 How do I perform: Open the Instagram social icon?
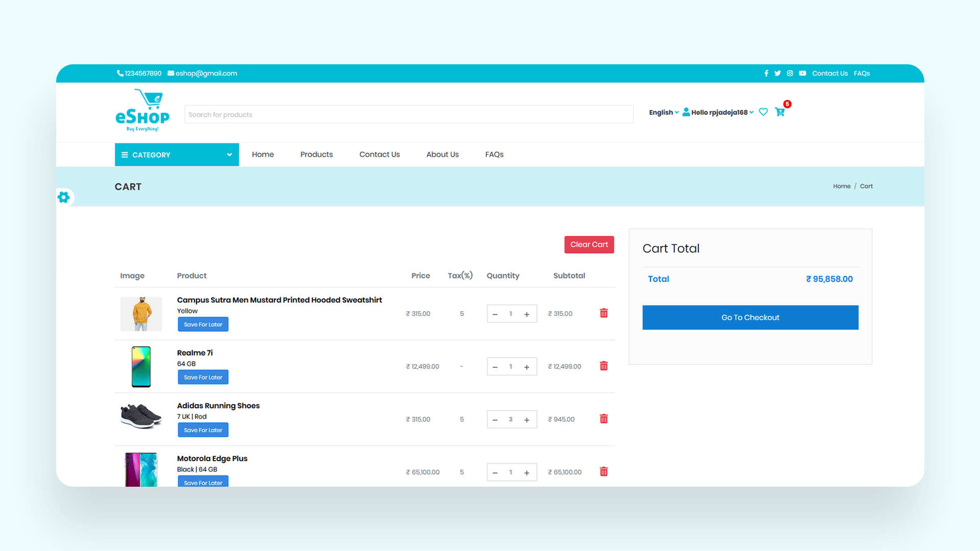click(790, 73)
